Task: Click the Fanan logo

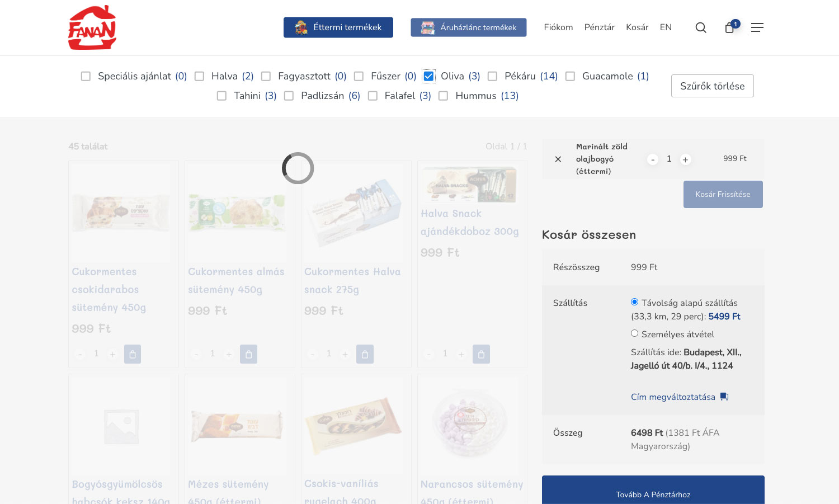Action: [92, 27]
